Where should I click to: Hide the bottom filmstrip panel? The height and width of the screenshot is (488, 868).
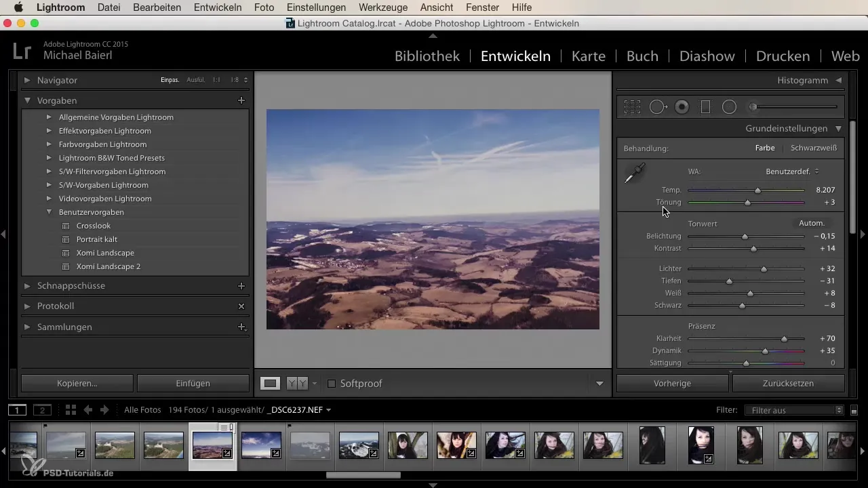[x=433, y=485]
